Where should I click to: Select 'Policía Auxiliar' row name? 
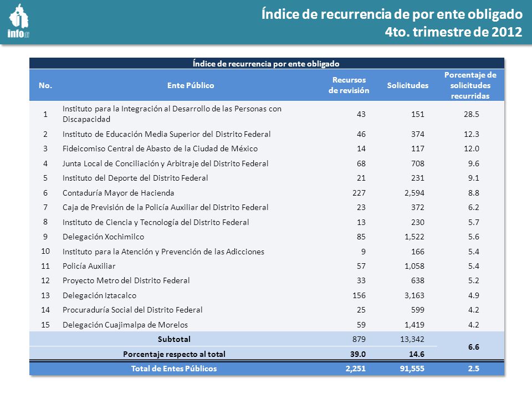pyautogui.click(x=89, y=266)
